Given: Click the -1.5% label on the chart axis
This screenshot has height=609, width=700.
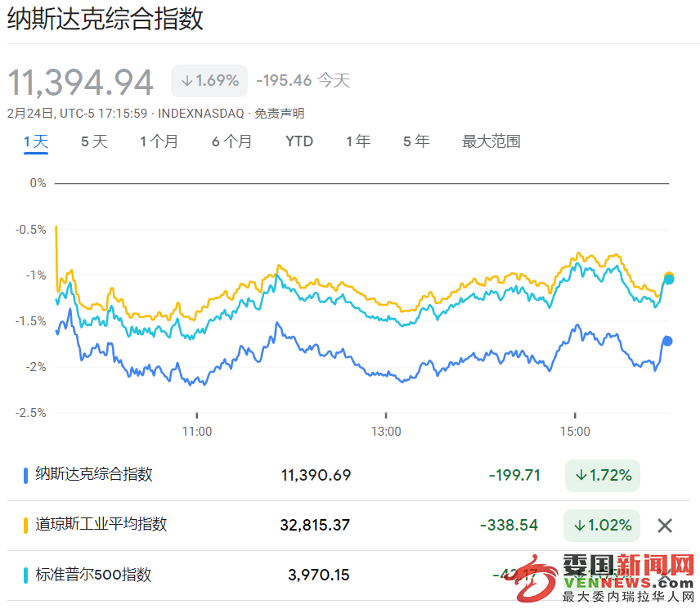Looking at the screenshot, I should click(31, 321).
